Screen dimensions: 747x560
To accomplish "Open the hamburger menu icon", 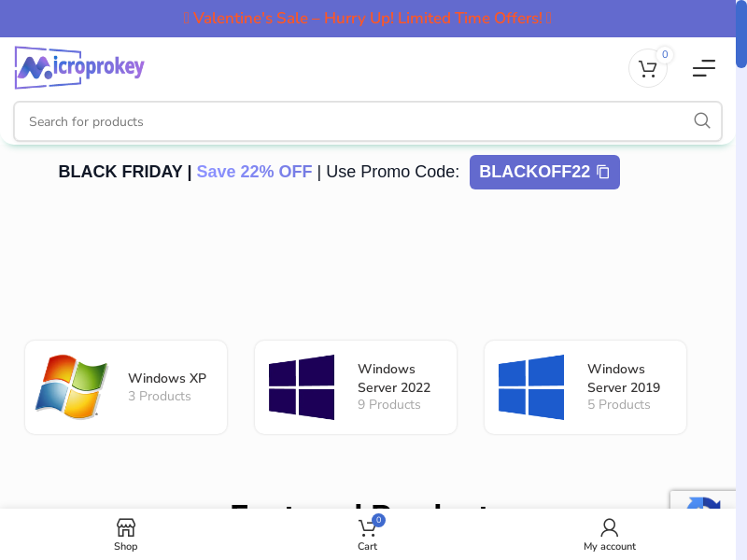I will point(703,68).
